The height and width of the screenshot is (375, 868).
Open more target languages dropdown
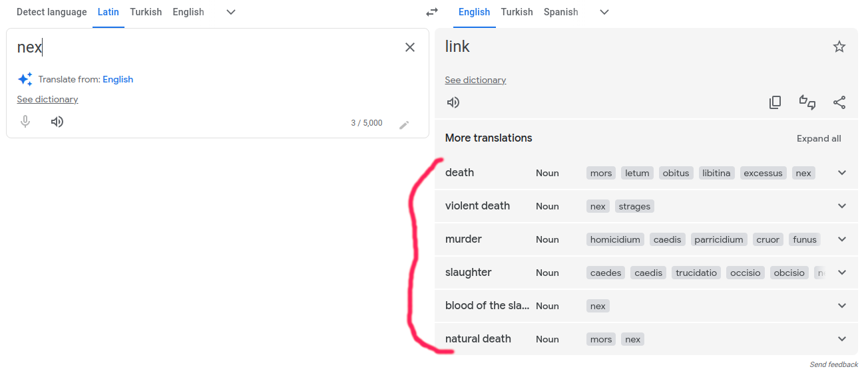pyautogui.click(x=604, y=12)
